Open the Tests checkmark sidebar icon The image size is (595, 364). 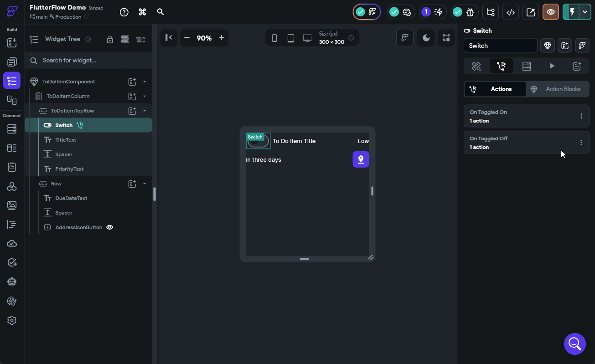(x=12, y=263)
